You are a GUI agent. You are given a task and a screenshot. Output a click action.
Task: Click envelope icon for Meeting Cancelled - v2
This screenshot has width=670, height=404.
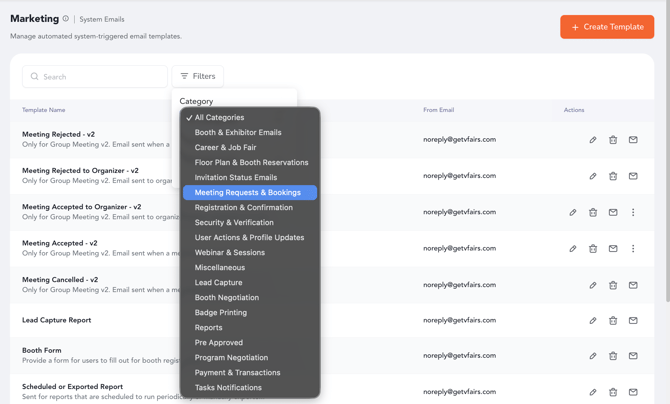pos(633,285)
